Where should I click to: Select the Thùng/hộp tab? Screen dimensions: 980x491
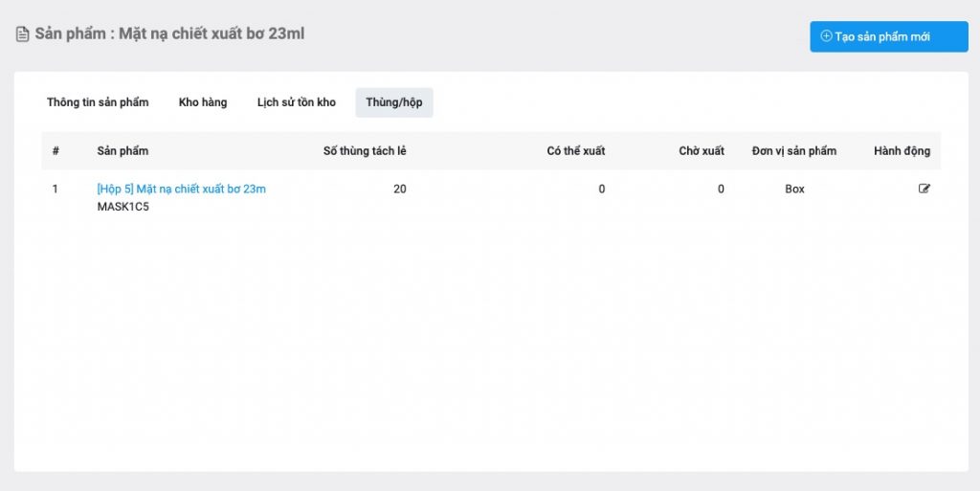pyautogui.click(x=393, y=102)
